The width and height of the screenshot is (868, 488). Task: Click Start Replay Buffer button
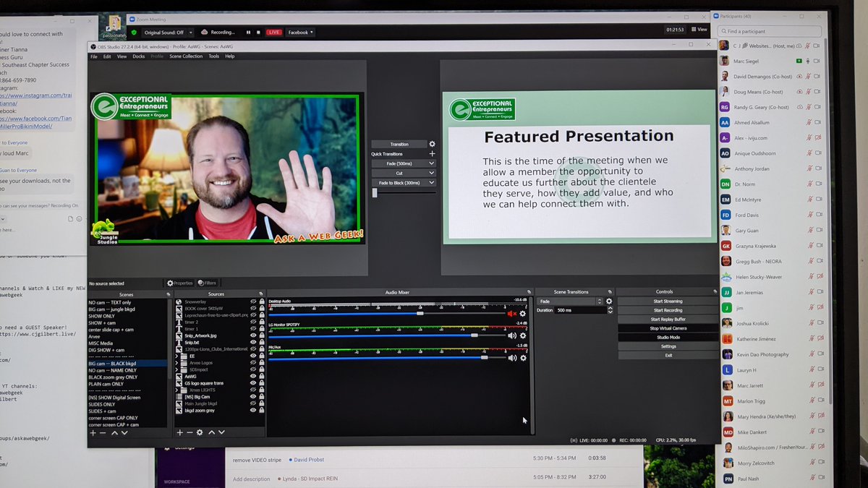tap(668, 319)
